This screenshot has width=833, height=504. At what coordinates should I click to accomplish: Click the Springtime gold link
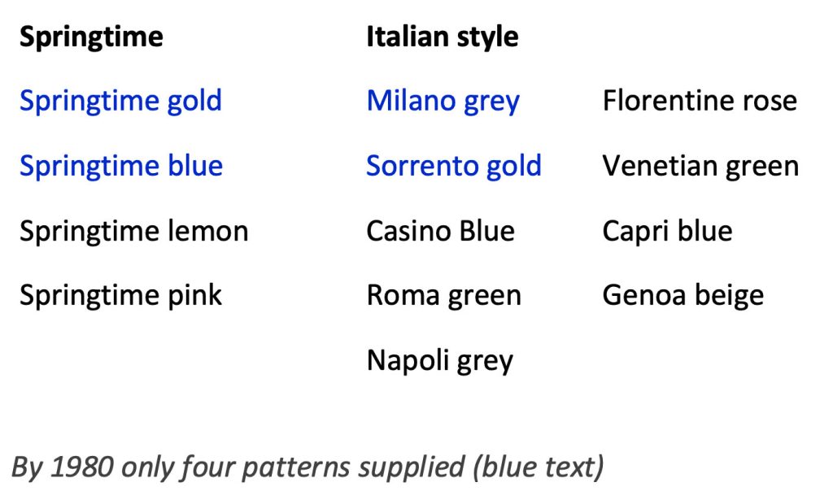point(120,102)
